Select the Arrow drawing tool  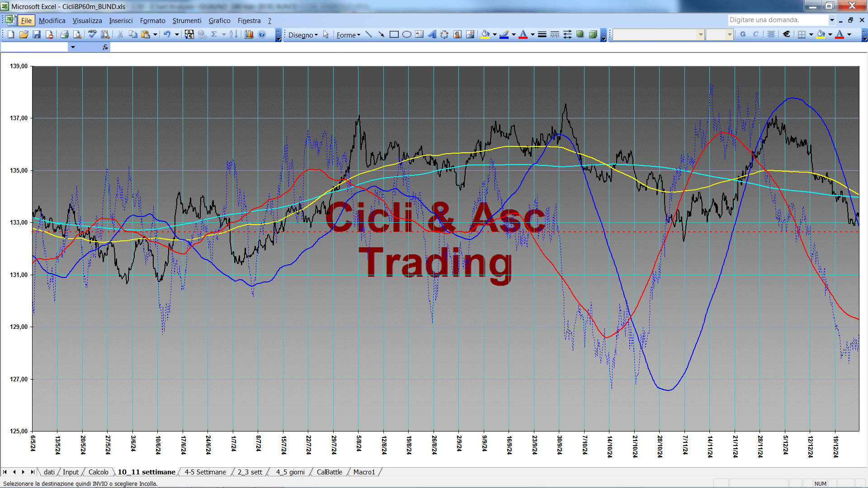[x=381, y=34]
